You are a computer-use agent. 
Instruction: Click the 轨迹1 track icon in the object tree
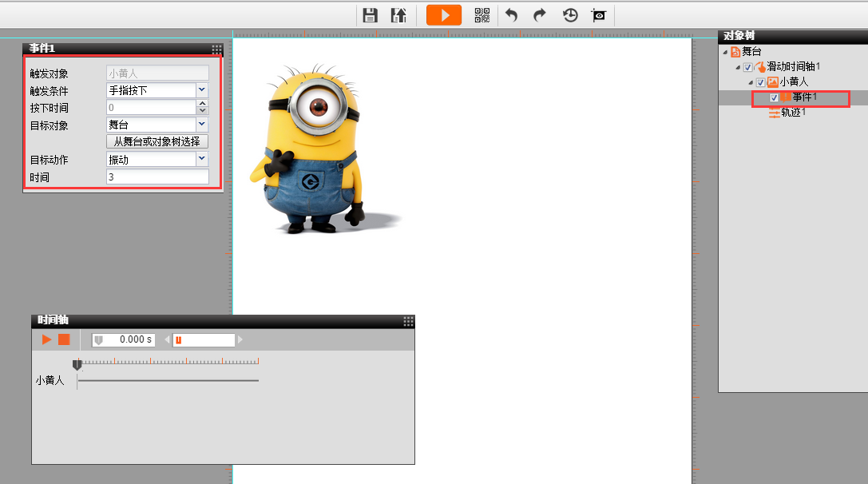click(775, 113)
